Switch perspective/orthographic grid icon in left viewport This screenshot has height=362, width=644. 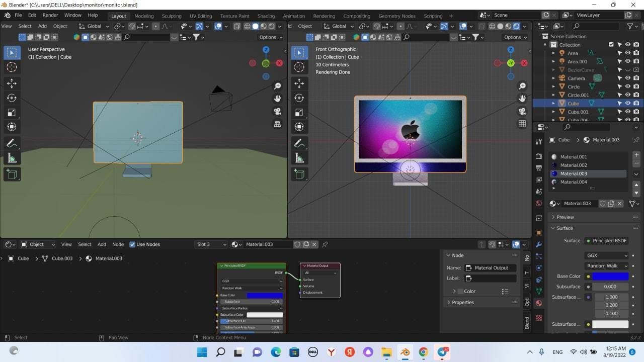277,124
